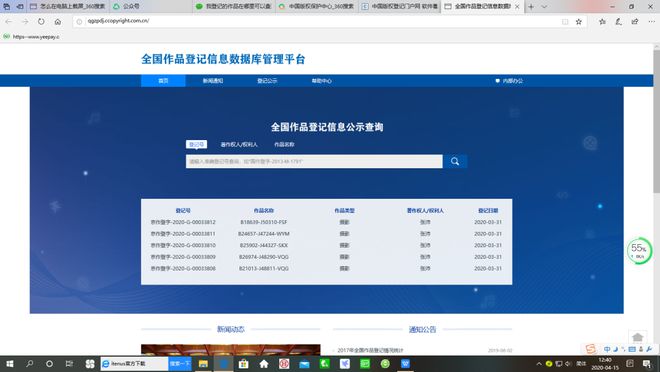This screenshot has width=660, height=372.
Task: Select the 登记号 search tab
Action: (x=196, y=144)
